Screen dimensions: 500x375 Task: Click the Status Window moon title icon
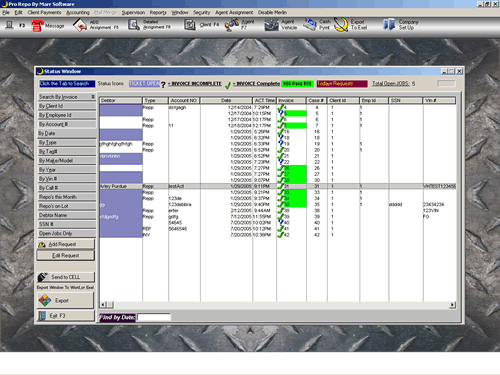point(40,71)
